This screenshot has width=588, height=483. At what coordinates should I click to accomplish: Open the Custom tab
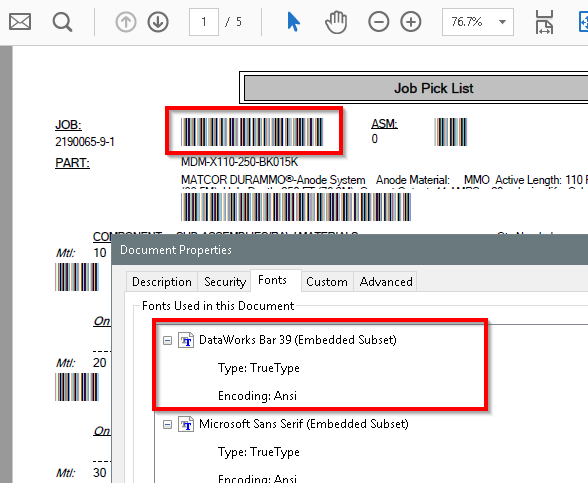(x=327, y=282)
